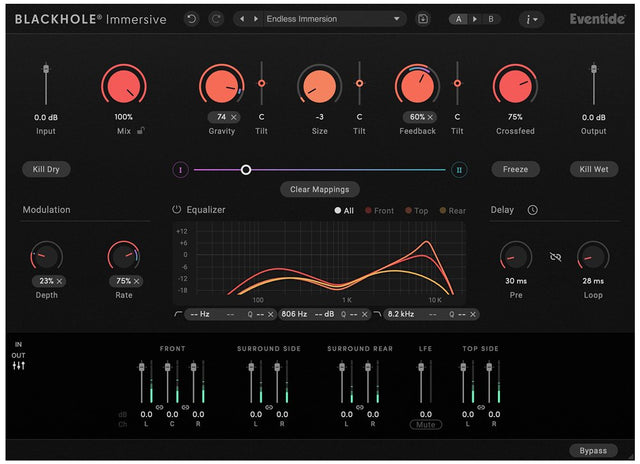This screenshot has height=464, width=640.
Task: Click the undo arrow icon
Action: click(x=192, y=19)
